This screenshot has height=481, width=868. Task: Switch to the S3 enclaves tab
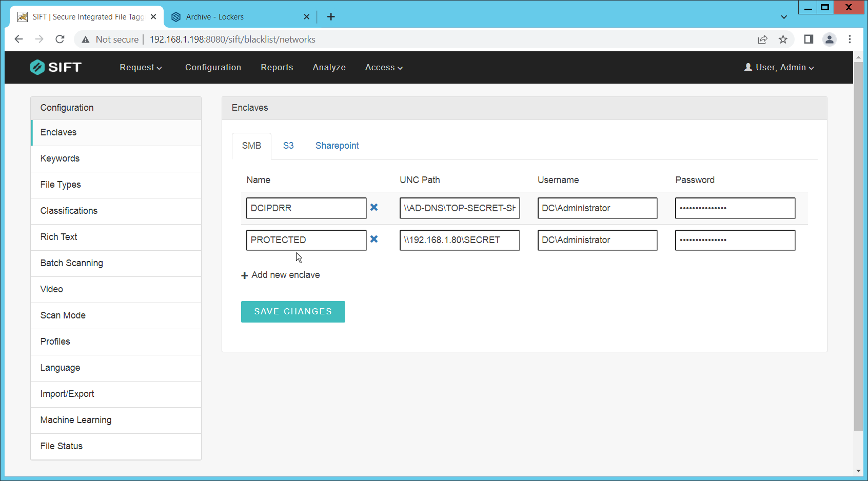pyautogui.click(x=288, y=146)
